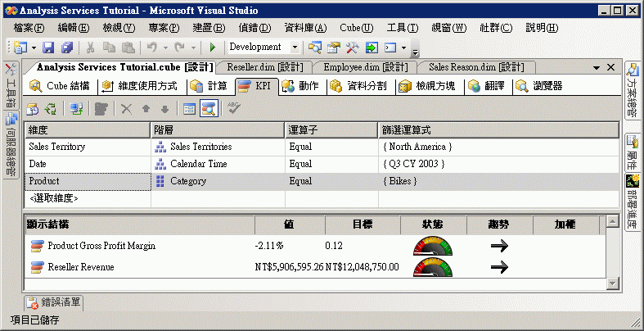Image resolution: width=644 pixels, height=331 pixels.
Task: Switch to the Sales Reason.dim [設計] tab
Action: tap(476, 67)
